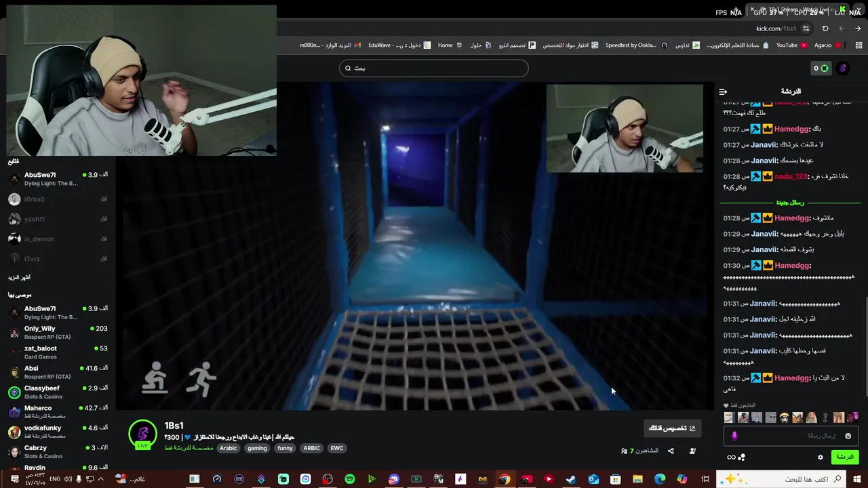Open site settings icon beside kick.com URL

[x=806, y=28]
